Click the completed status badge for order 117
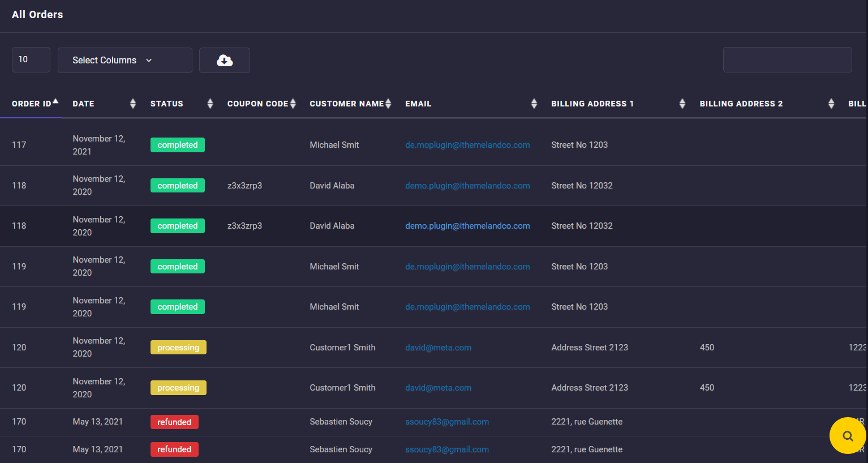The width and height of the screenshot is (868, 463). coord(178,145)
